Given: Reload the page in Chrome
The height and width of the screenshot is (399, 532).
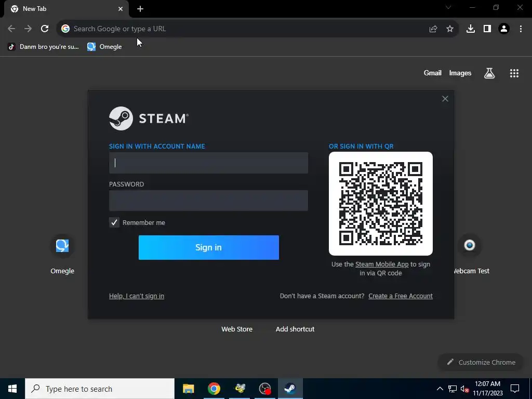Looking at the screenshot, I should pos(45,29).
